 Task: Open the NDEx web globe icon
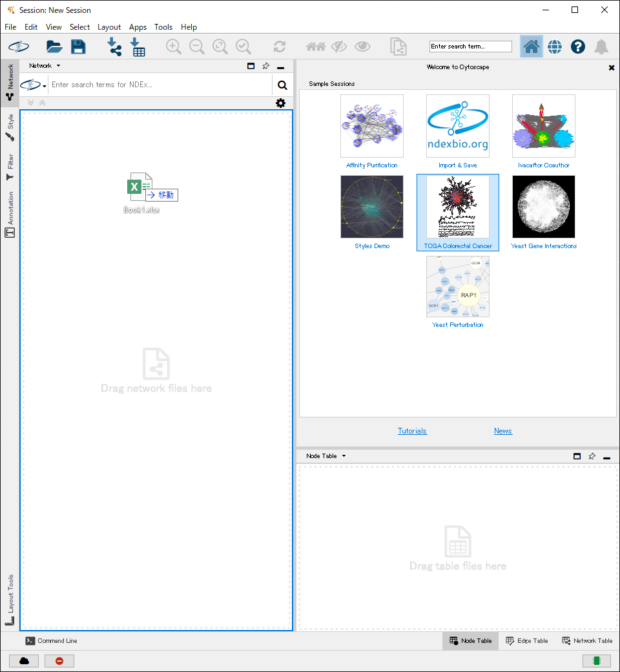(x=554, y=47)
